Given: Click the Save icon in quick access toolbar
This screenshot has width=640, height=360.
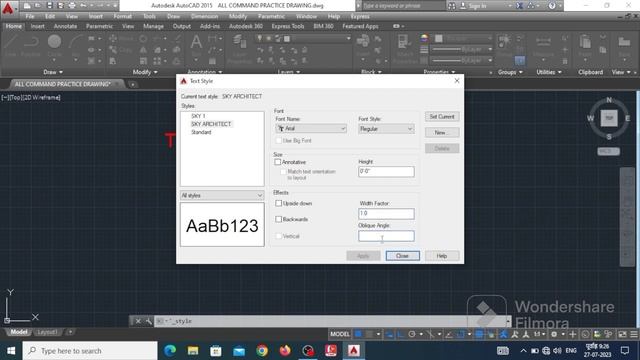Looking at the screenshot, I should click(49, 5).
